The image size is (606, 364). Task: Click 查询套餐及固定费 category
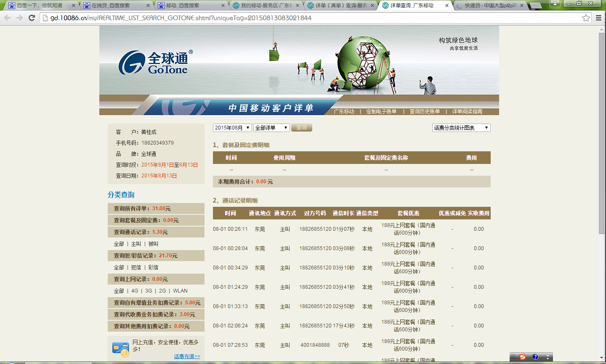pos(156,220)
